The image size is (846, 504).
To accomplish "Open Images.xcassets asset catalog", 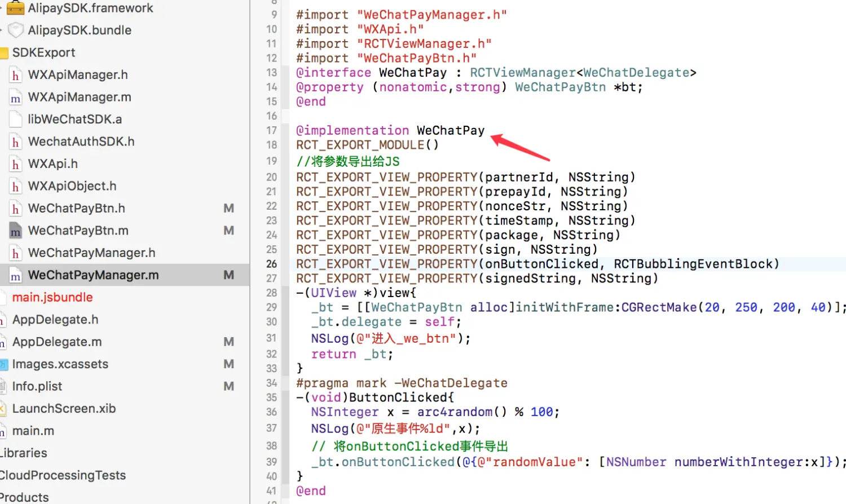I will point(60,364).
